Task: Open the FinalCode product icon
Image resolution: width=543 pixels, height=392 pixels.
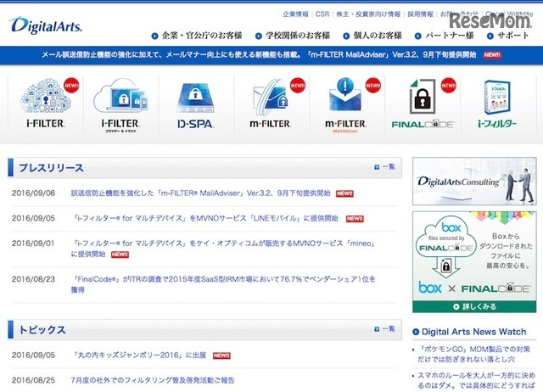Action: pos(423,104)
